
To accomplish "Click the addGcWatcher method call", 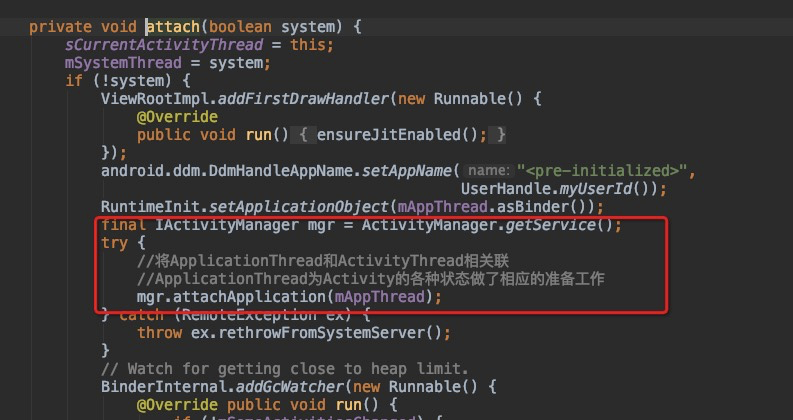I will click(x=290, y=387).
